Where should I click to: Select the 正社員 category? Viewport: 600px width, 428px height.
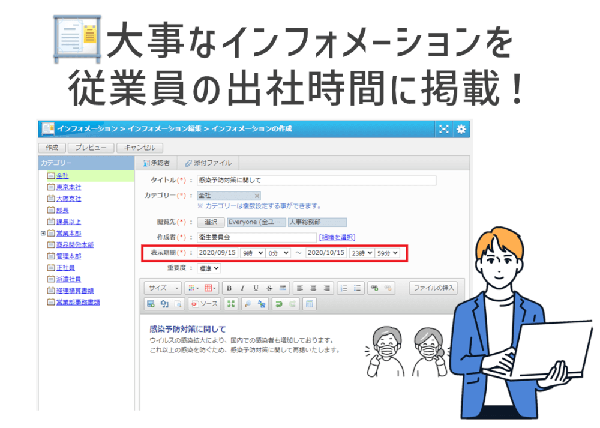tap(65, 267)
